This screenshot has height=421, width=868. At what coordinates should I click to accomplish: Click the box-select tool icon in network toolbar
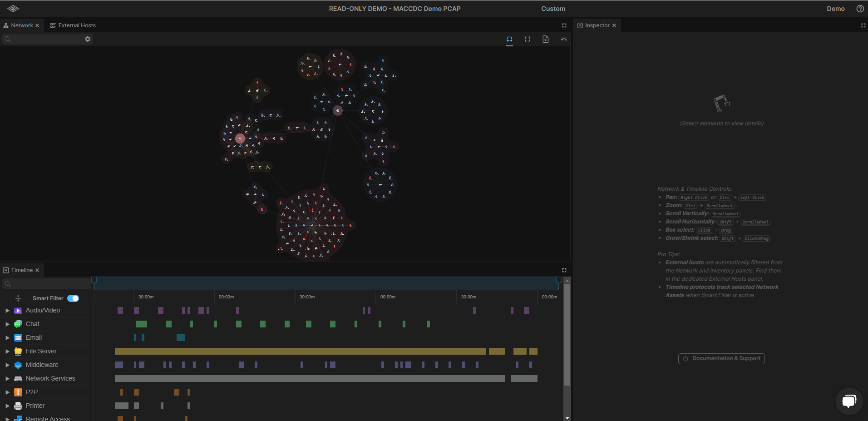click(x=509, y=40)
